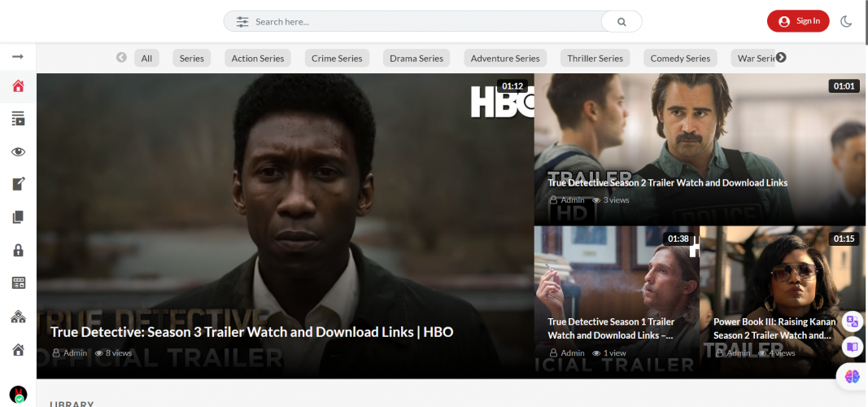This screenshot has width=868, height=407.
Task: Click the magnifier search button
Action: pos(622,22)
